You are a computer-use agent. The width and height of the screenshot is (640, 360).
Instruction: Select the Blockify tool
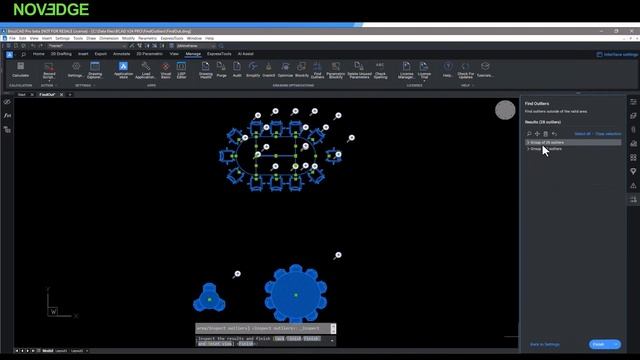click(302, 69)
